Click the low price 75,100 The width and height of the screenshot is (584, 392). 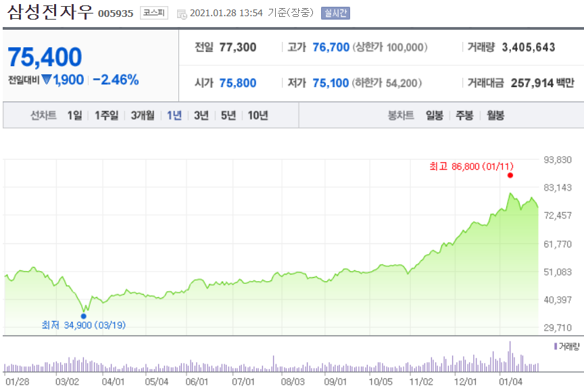[331, 82]
